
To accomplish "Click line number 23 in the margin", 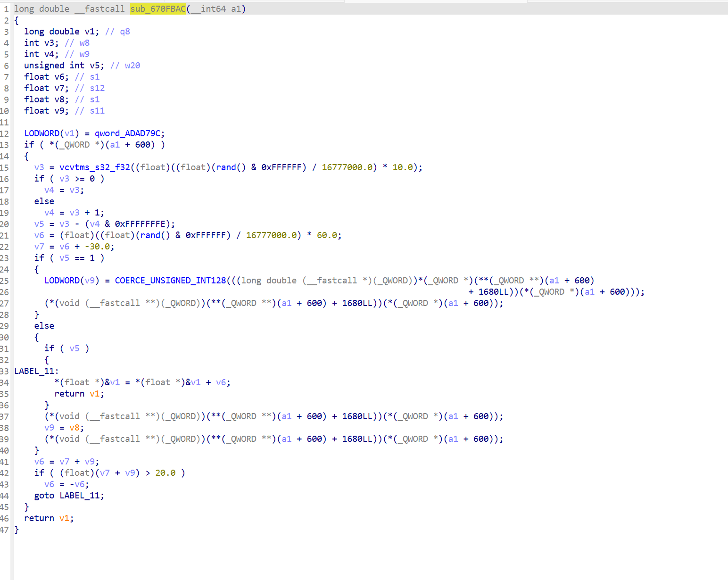I will (5, 258).
